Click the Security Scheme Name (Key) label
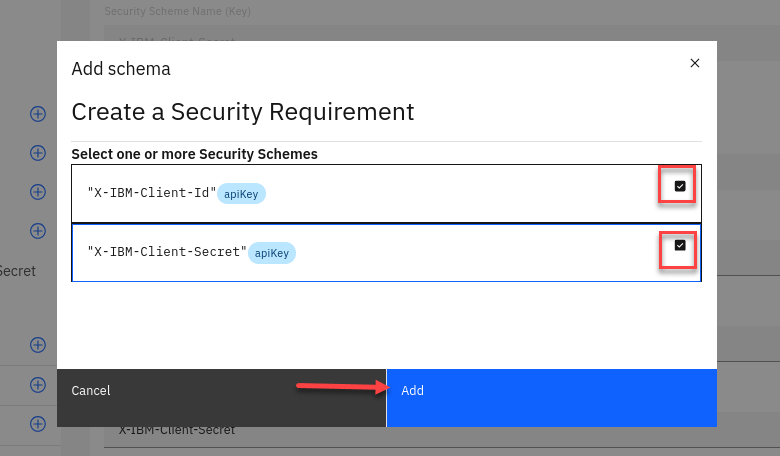This screenshot has width=780, height=456. [177, 11]
